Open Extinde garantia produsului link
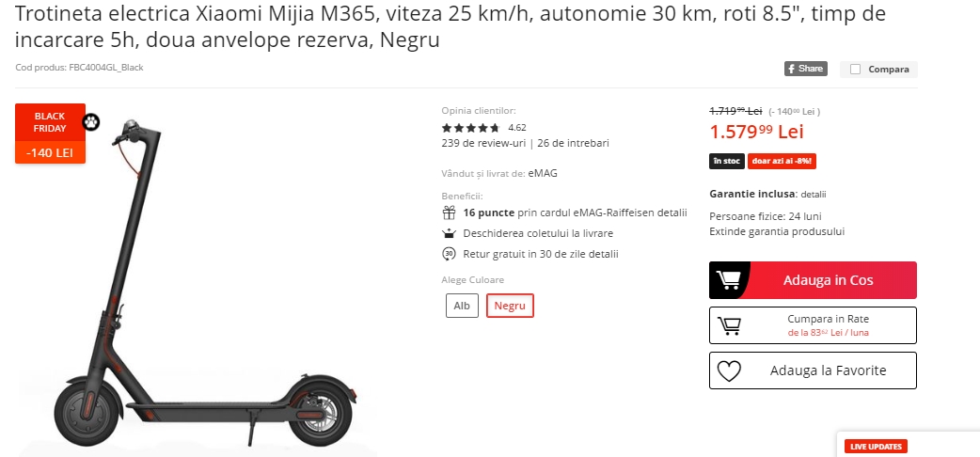This screenshot has height=457, width=980. click(777, 231)
